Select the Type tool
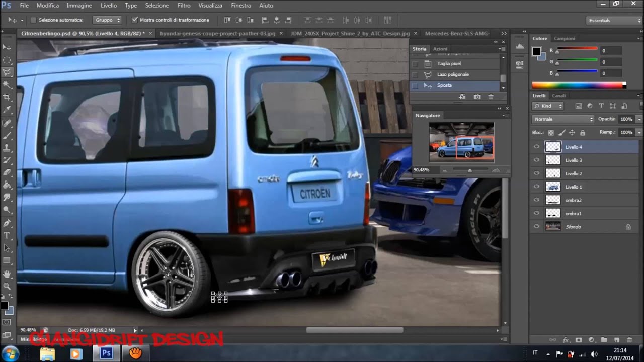The width and height of the screenshot is (644, 362). click(x=7, y=236)
